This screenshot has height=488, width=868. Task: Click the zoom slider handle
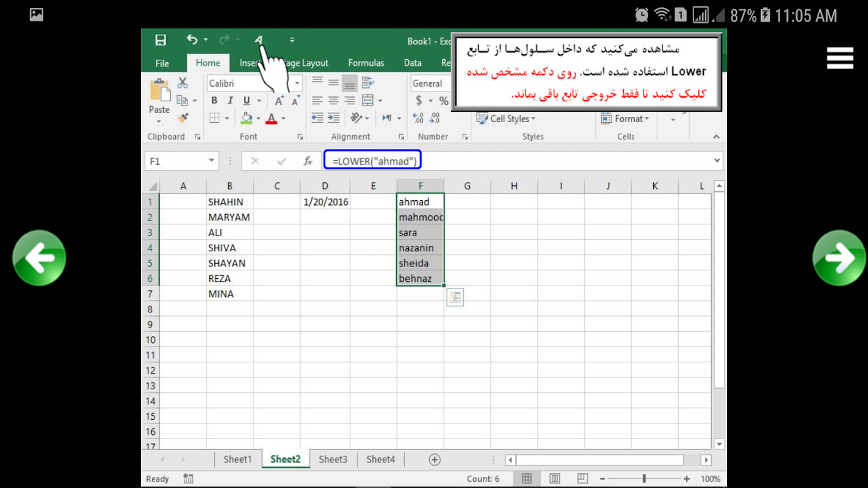[644, 479]
